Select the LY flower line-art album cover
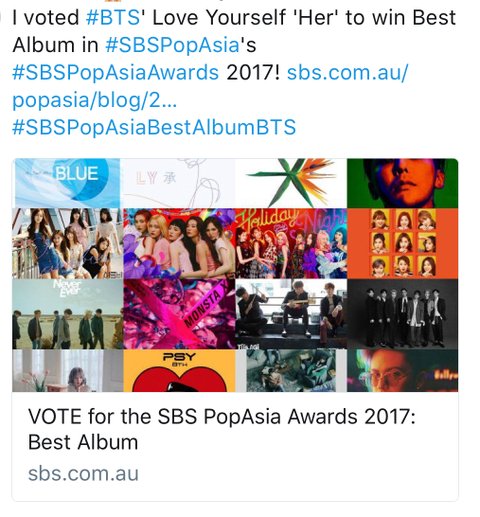This screenshot has height=517, width=480. click(177, 183)
